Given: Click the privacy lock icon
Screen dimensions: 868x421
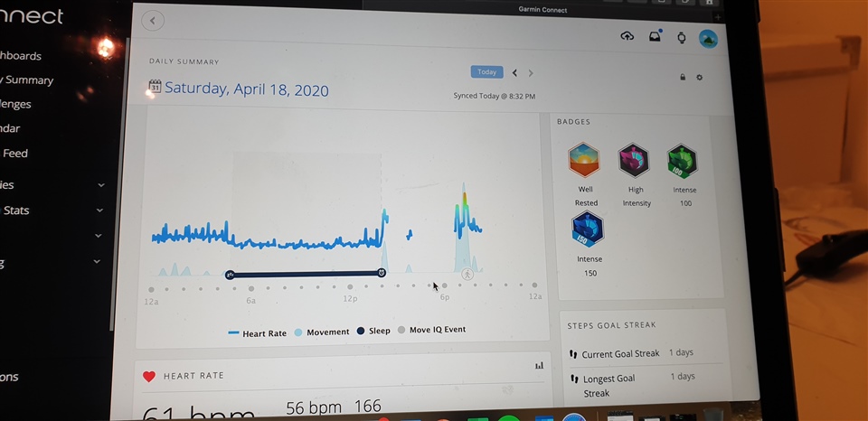Looking at the screenshot, I should (x=683, y=77).
